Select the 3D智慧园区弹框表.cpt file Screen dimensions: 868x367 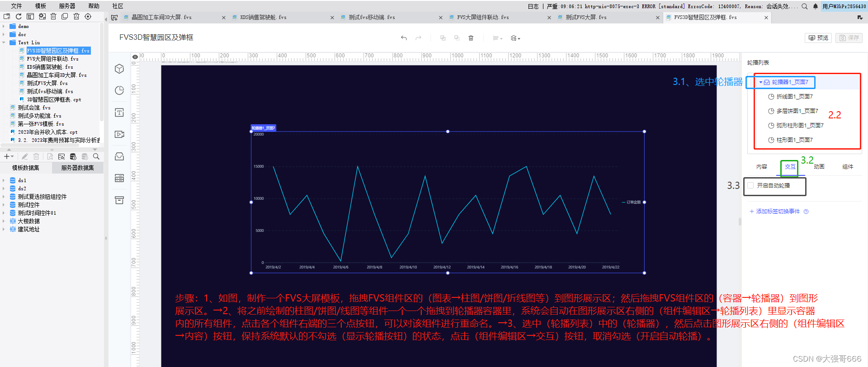[54, 99]
